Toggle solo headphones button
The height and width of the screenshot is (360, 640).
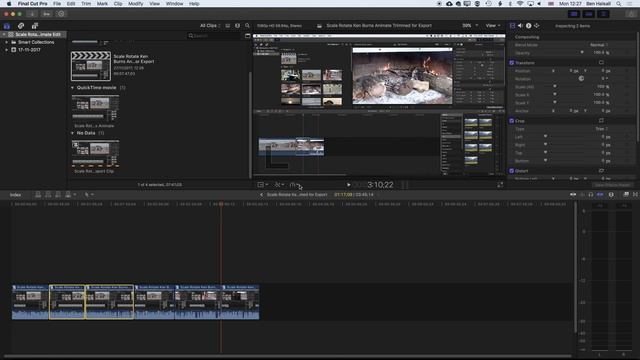click(x=591, y=195)
